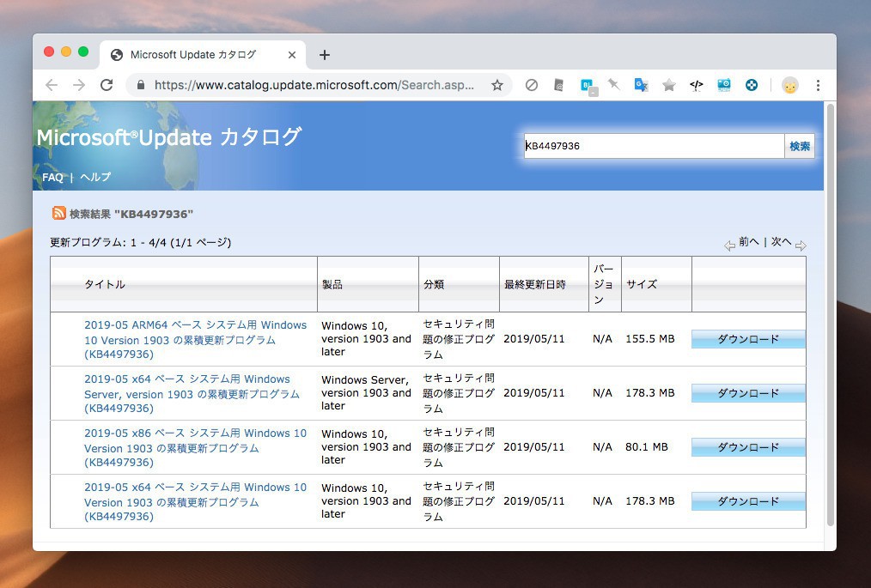The height and width of the screenshot is (588, 871).
Task: Click the FAQ link in header
Action: coord(52,177)
